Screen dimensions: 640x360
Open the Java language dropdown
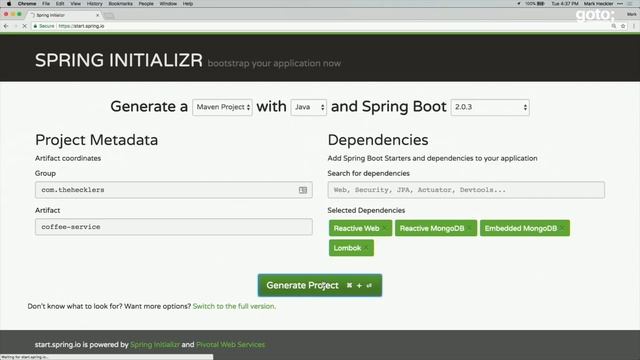click(309, 107)
